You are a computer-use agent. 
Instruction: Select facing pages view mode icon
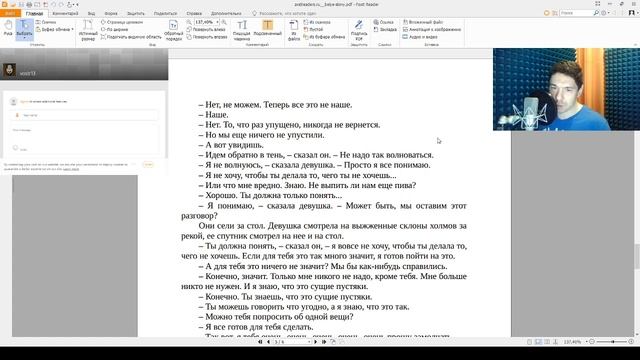pyautogui.click(x=547, y=342)
